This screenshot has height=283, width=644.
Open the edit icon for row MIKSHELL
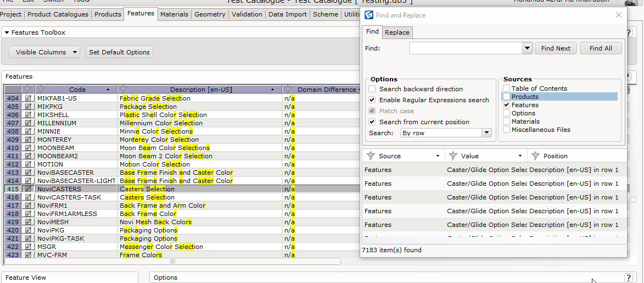[29, 115]
